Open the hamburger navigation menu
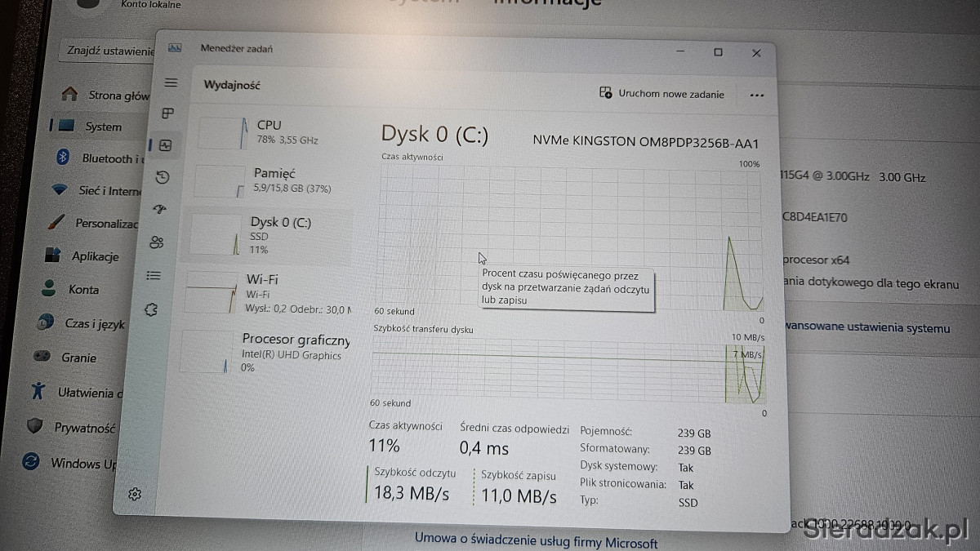Viewport: 980px width, 551px height. pyautogui.click(x=171, y=82)
